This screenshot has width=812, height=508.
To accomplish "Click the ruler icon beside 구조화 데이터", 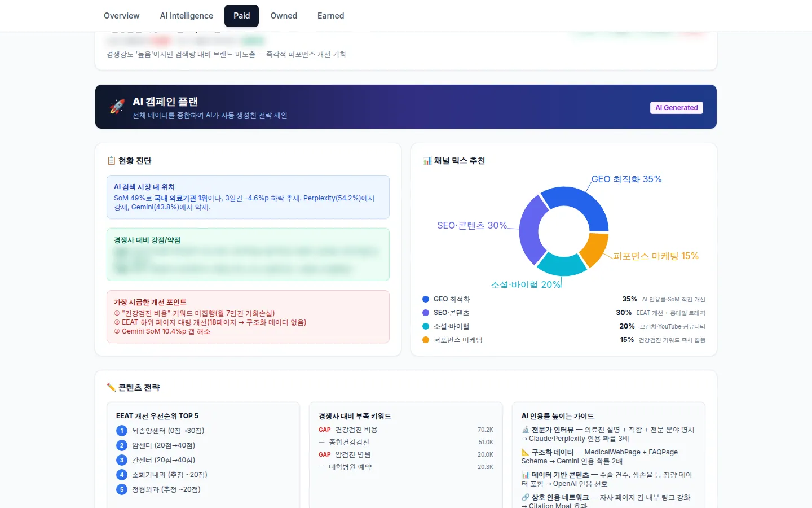I will [526, 452].
